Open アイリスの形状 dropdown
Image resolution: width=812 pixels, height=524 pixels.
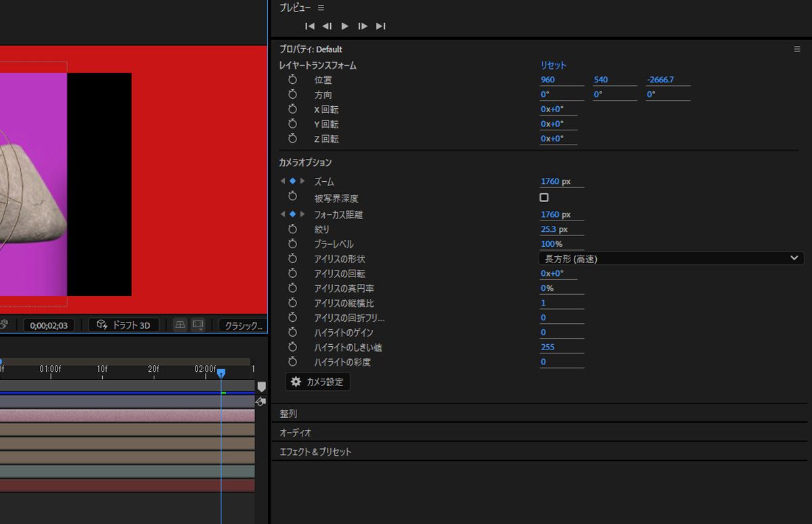[671, 258]
